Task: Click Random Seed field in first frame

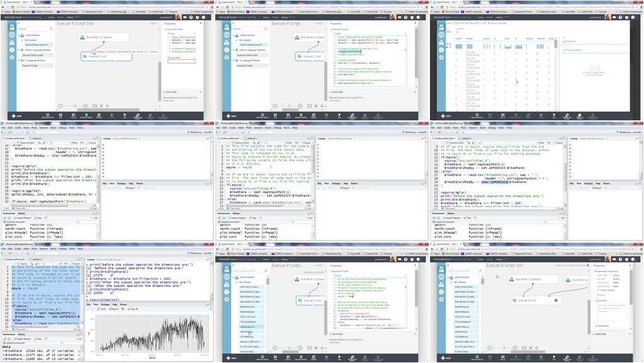Action: pyautogui.click(x=181, y=61)
